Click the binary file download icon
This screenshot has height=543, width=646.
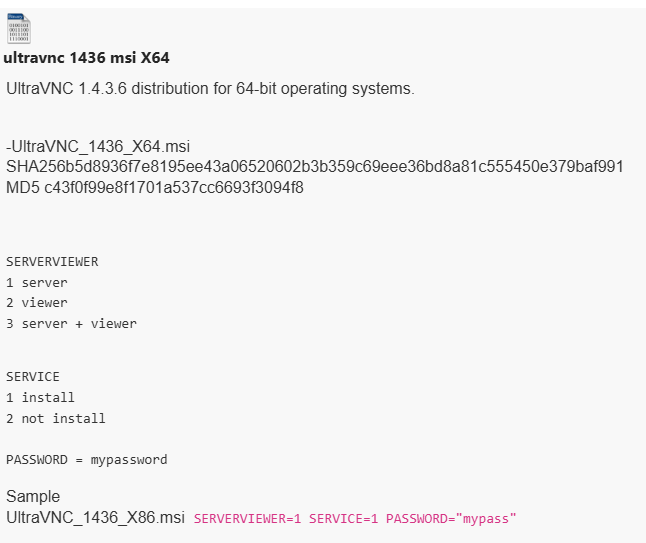pyautogui.click(x=19, y=28)
